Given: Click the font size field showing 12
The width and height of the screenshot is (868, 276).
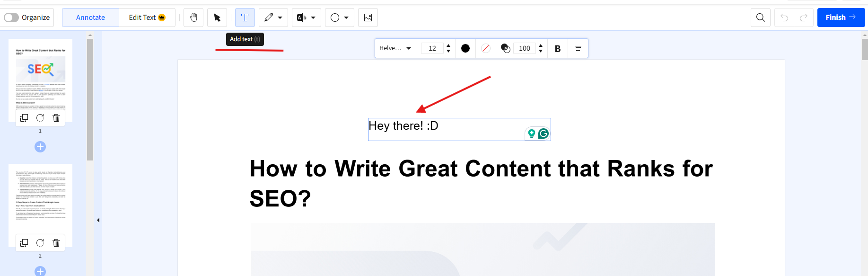Looking at the screenshot, I should pyautogui.click(x=432, y=48).
